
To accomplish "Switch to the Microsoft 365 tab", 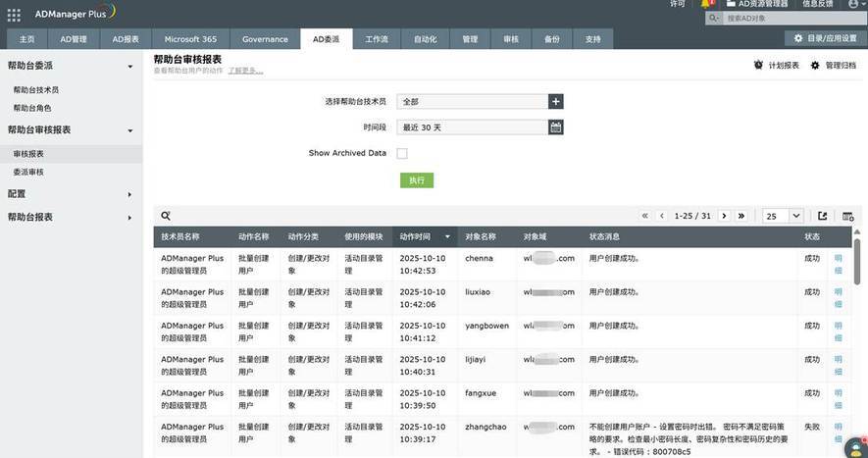I will 190,39.
